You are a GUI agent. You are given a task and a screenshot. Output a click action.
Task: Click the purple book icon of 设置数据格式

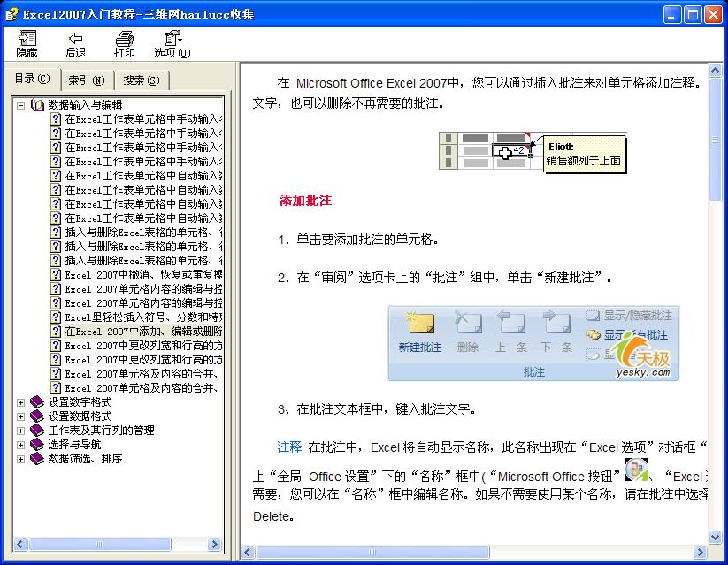[x=37, y=416]
